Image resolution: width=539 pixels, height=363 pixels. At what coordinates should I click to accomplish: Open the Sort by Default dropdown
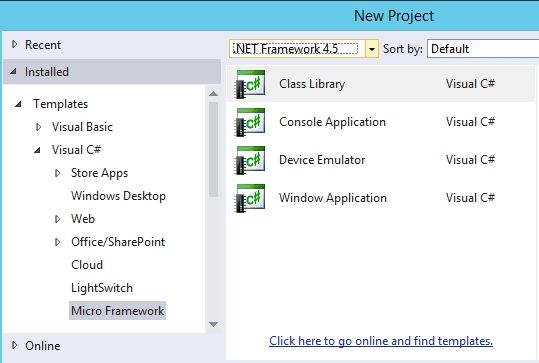[x=483, y=49]
